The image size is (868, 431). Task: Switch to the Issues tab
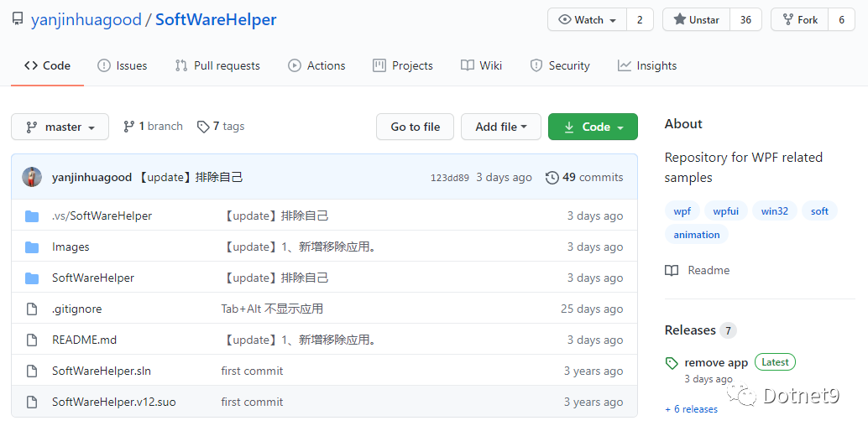(122, 66)
